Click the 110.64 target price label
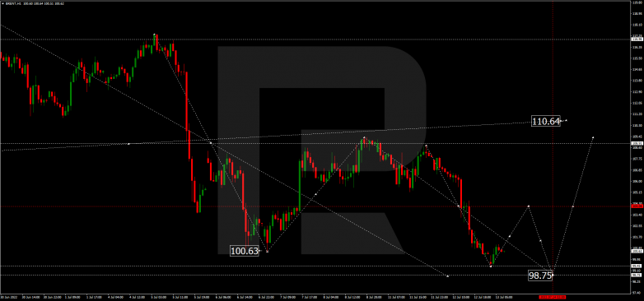 tap(546, 121)
